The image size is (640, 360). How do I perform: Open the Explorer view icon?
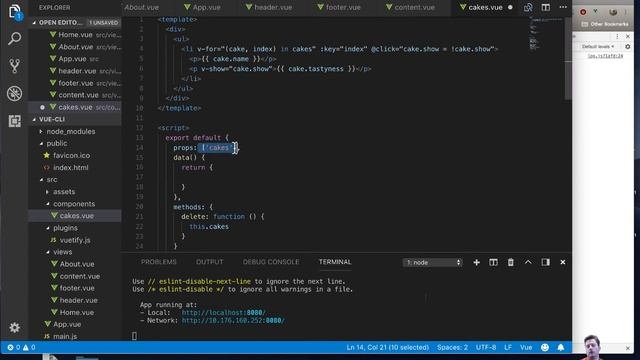(x=14, y=11)
